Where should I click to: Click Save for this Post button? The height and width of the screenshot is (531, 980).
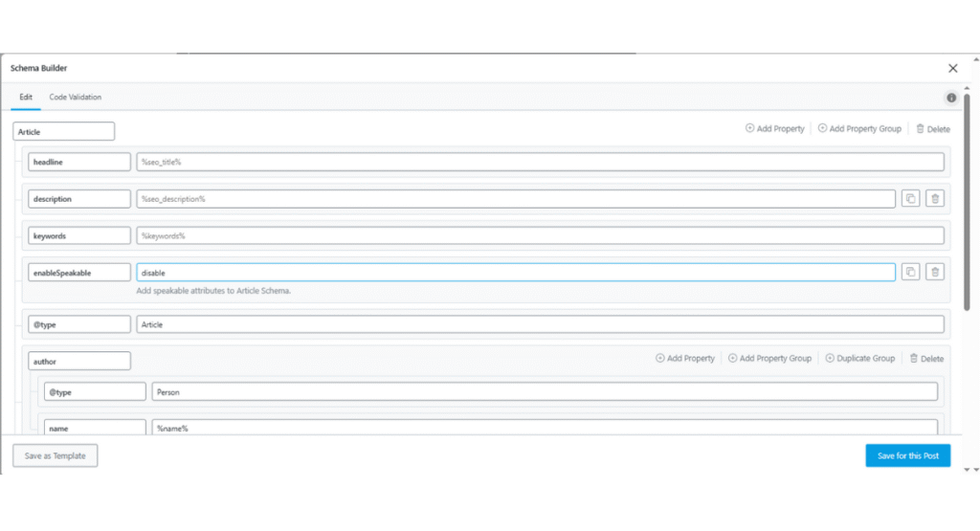(908, 456)
